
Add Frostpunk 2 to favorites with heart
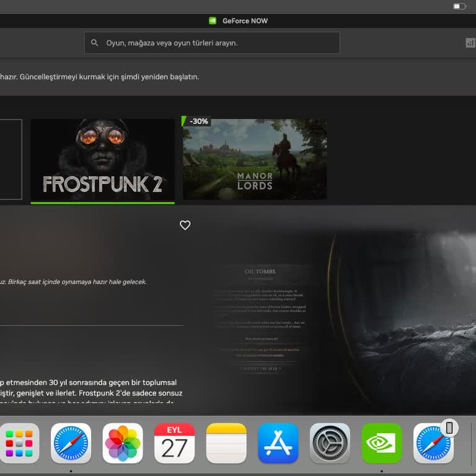[185, 225]
